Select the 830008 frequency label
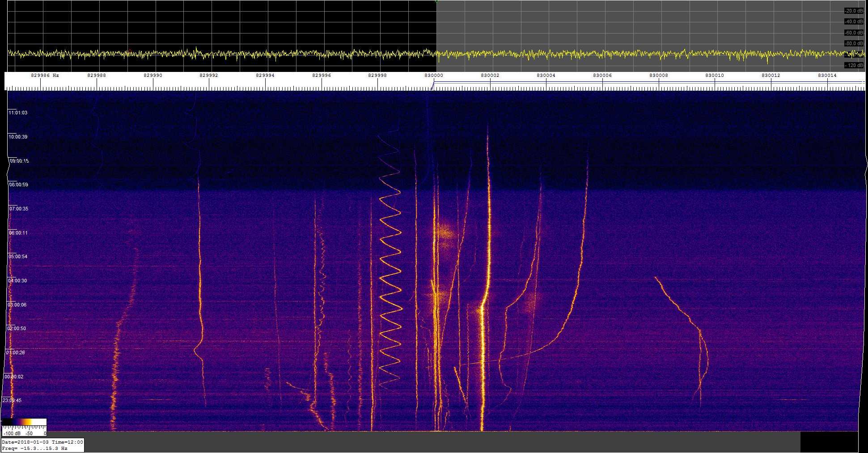Viewport: 868px width, 453px height. [659, 75]
